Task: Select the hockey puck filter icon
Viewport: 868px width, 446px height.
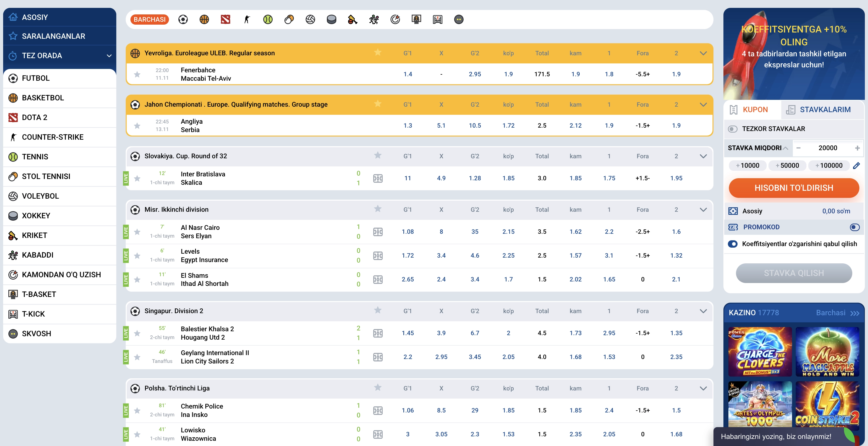Action: (x=331, y=20)
